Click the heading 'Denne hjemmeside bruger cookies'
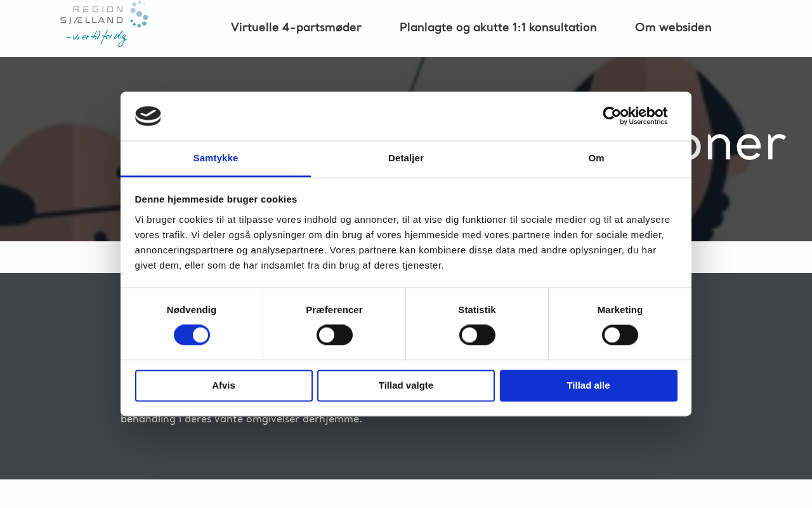 pyautogui.click(x=216, y=199)
